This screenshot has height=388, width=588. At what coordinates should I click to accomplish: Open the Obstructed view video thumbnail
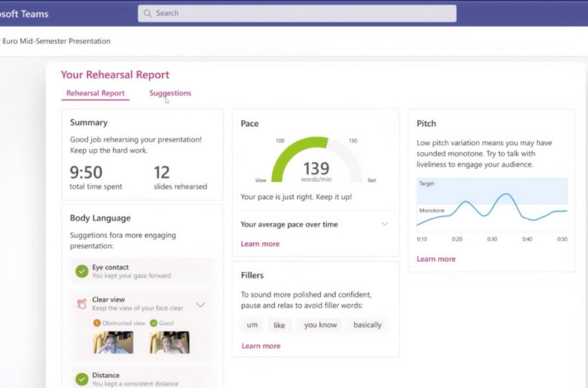(113, 343)
